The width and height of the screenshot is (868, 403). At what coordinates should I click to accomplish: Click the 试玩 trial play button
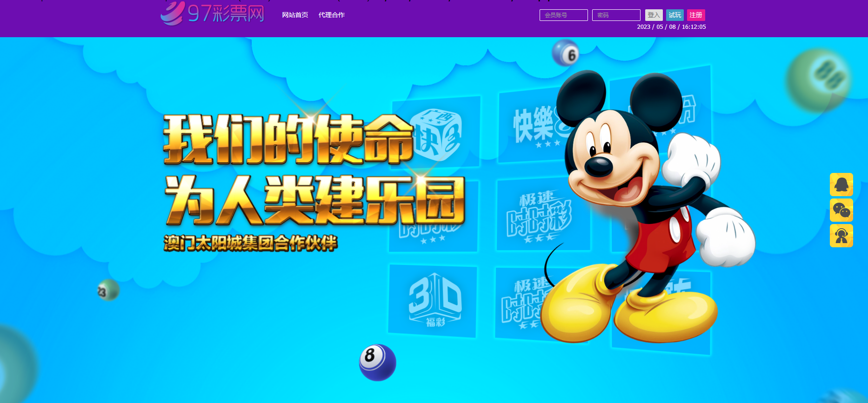[x=674, y=15]
